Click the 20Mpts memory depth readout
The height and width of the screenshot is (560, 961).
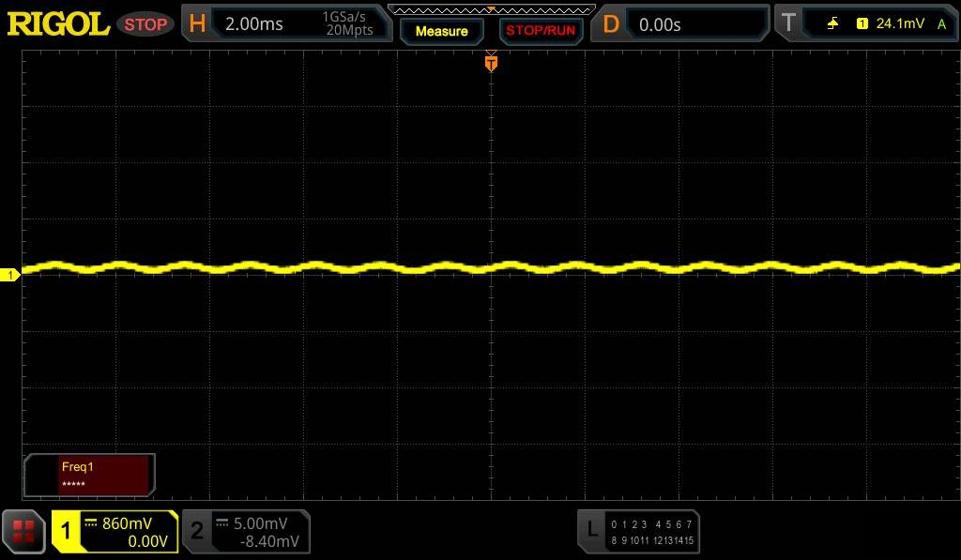349,30
